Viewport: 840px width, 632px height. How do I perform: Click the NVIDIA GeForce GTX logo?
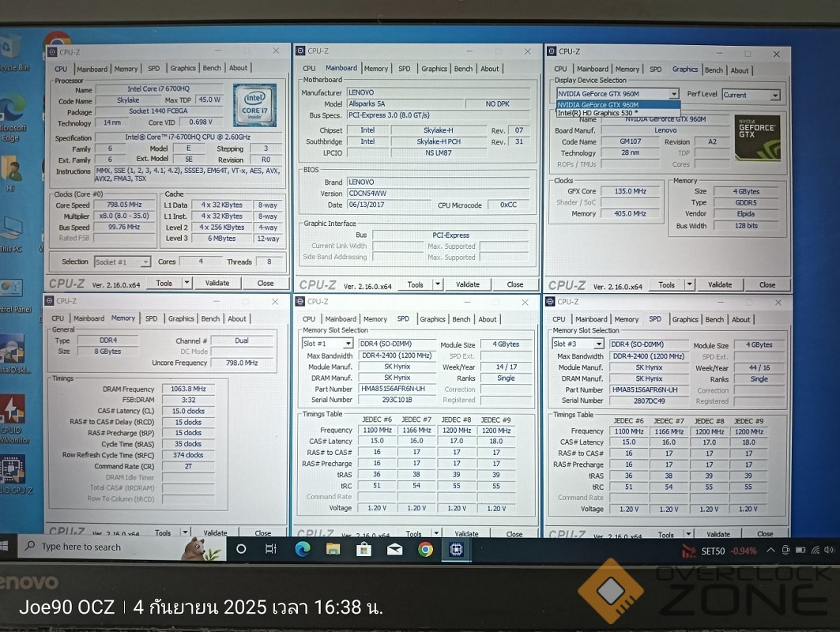(x=757, y=137)
